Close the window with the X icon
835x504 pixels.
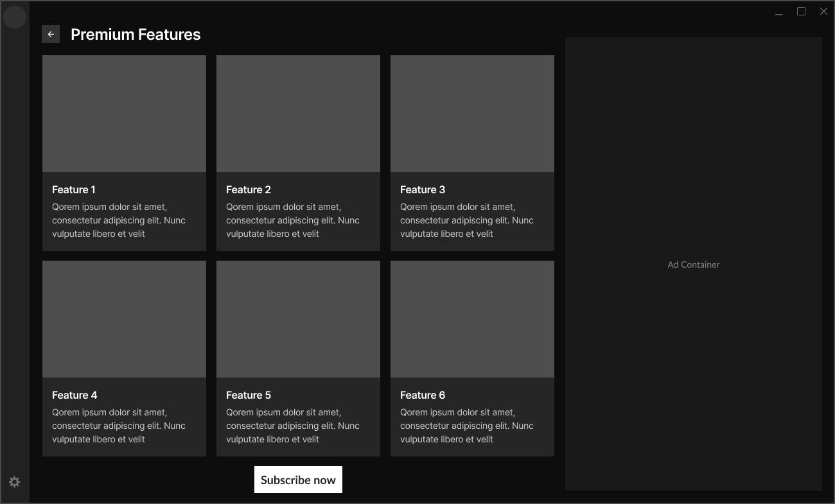[823, 12]
